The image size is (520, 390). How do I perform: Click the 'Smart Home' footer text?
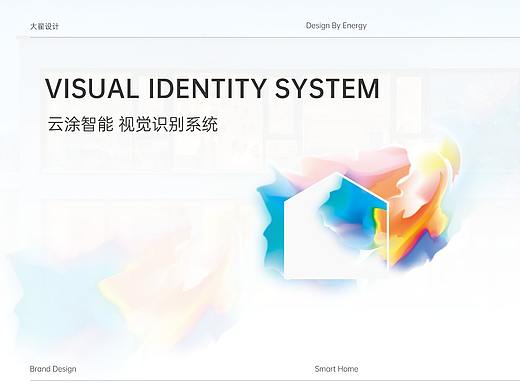pyautogui.click(x=336, y=369)
